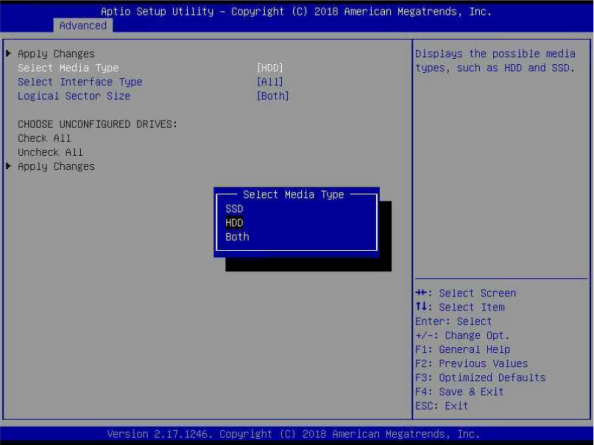Open the [Both] sector size value
Screen dimensions: 594x445
pyautogui.click(x=273, y=96)
